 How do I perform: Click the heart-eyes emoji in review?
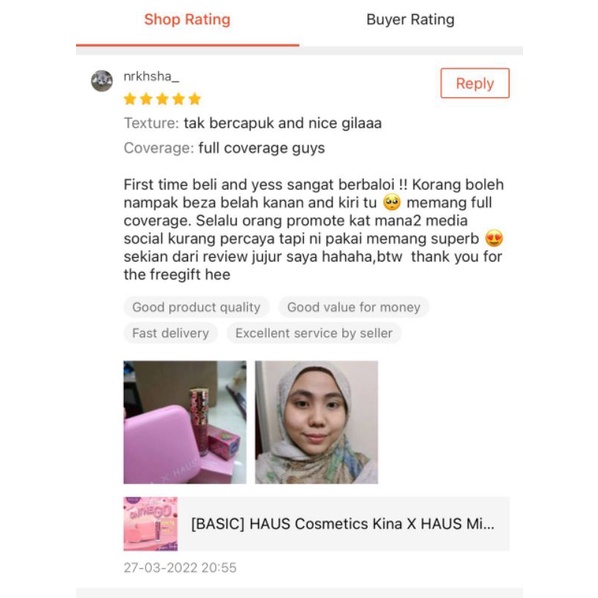[494, 238]
